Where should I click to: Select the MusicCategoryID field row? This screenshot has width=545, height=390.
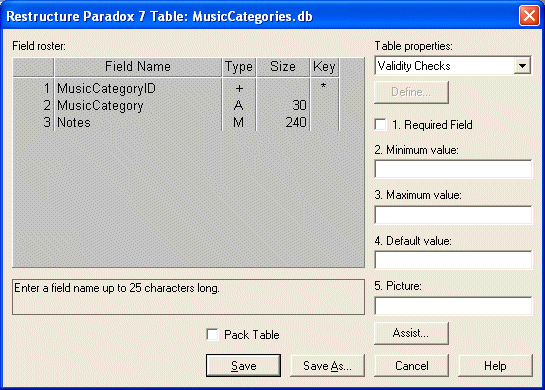pos(176,88)
